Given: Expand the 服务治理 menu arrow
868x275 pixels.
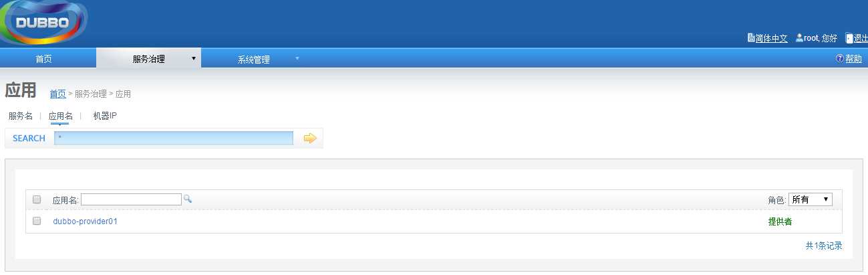Looking at the screenshot, I should (194, 58).
